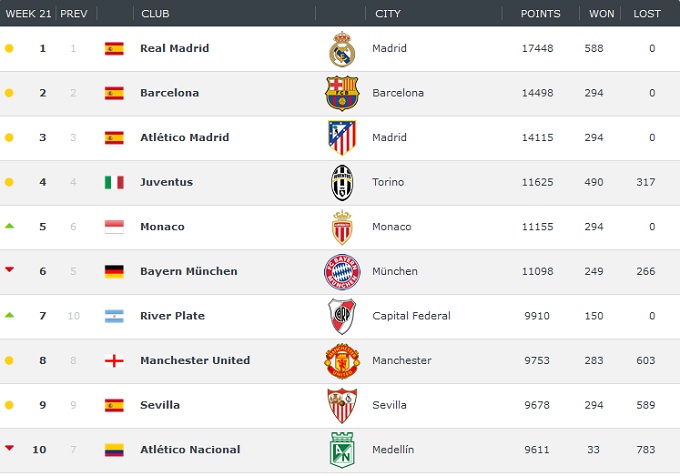This screenshot has width=680, height=476.
Task: Open the Sevilla club name link
Action: [160, 405]
